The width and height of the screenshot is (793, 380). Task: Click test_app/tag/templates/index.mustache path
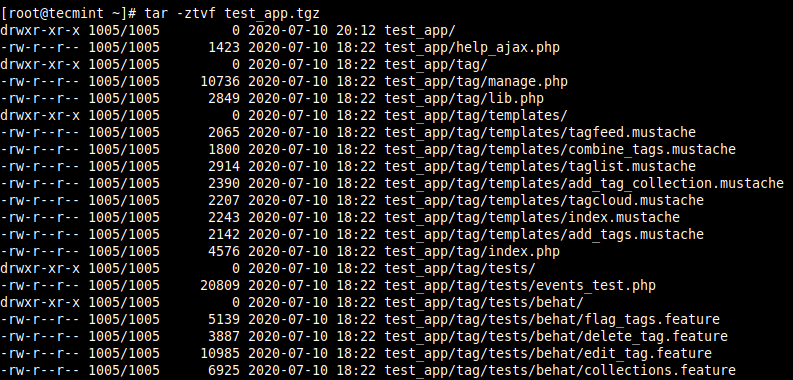coord(532,218)
